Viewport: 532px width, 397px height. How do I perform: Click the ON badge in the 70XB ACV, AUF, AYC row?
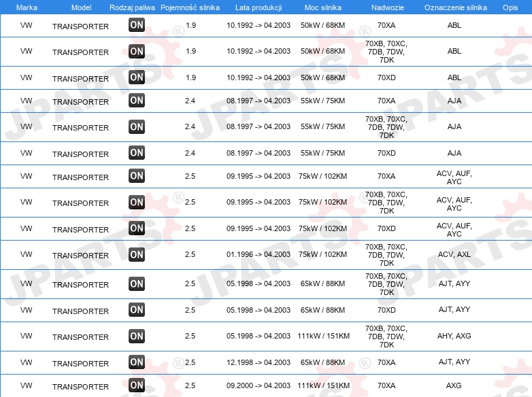137,202
